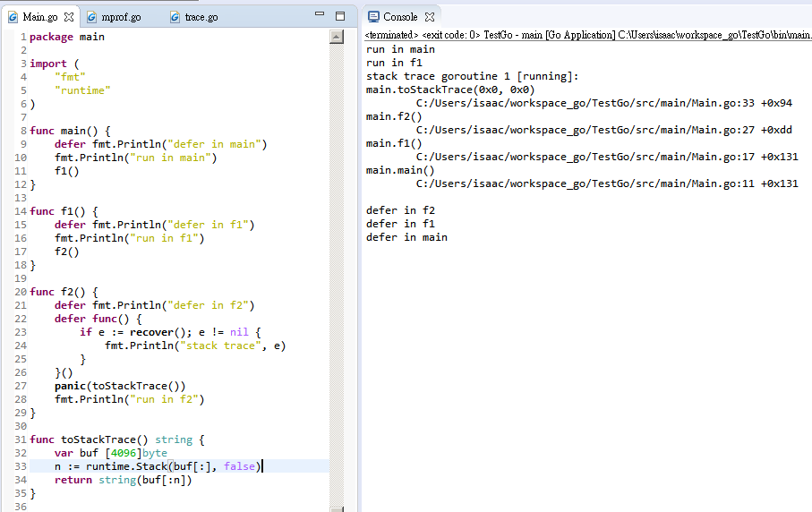Click the Go file icon beside trace.go

(x=175, y=17)
